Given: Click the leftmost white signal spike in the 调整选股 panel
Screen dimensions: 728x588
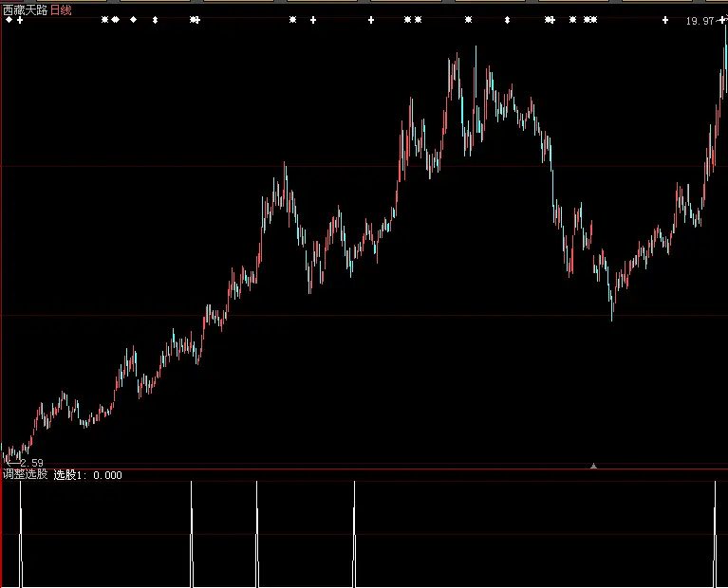Looking at the screenshot, I should pos(21,534).
